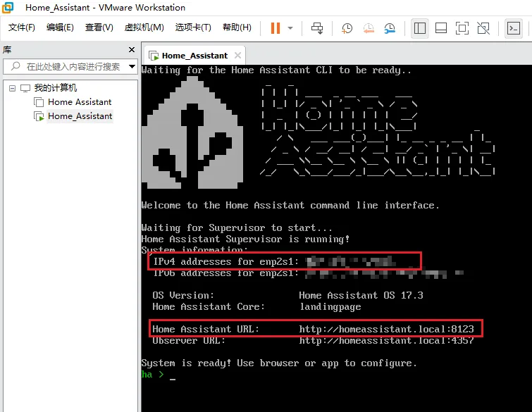Screen dimensions: 532x412
Task: Open the 虚拟机(M) menu
Action: tap(144, 27)
